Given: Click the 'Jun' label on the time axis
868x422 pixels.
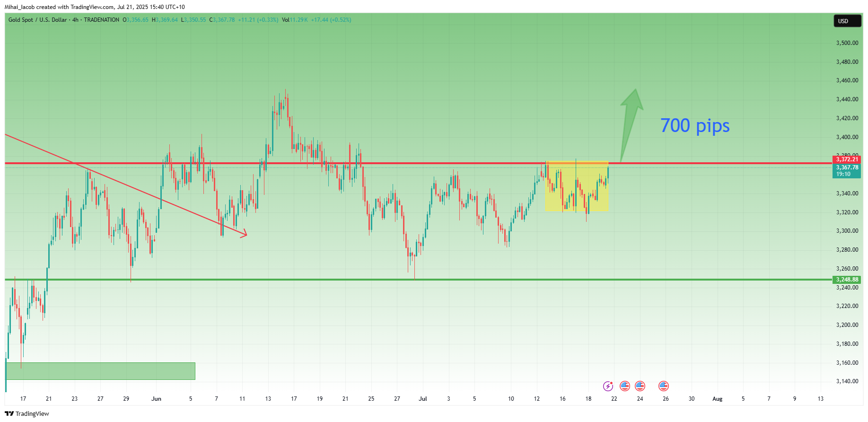Looking at the screenshot, I should [x=156, y=399].
